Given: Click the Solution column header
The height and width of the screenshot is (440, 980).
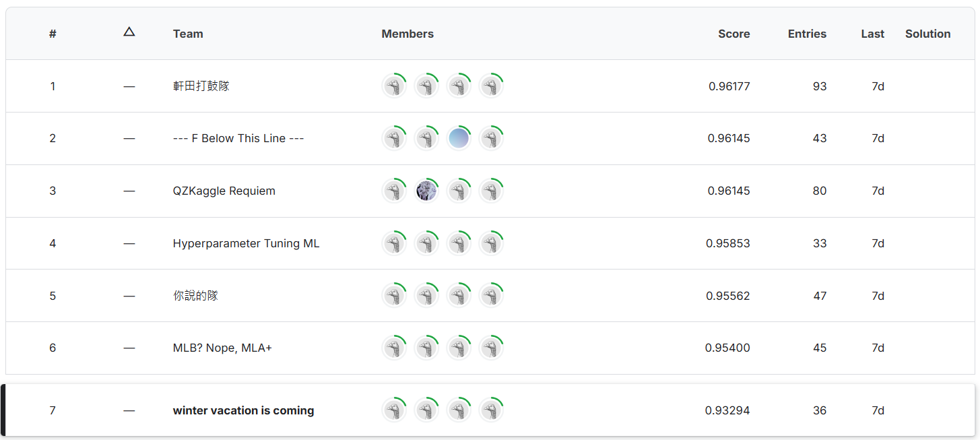Looking at the screenshot, I should (x=927, y=34).
